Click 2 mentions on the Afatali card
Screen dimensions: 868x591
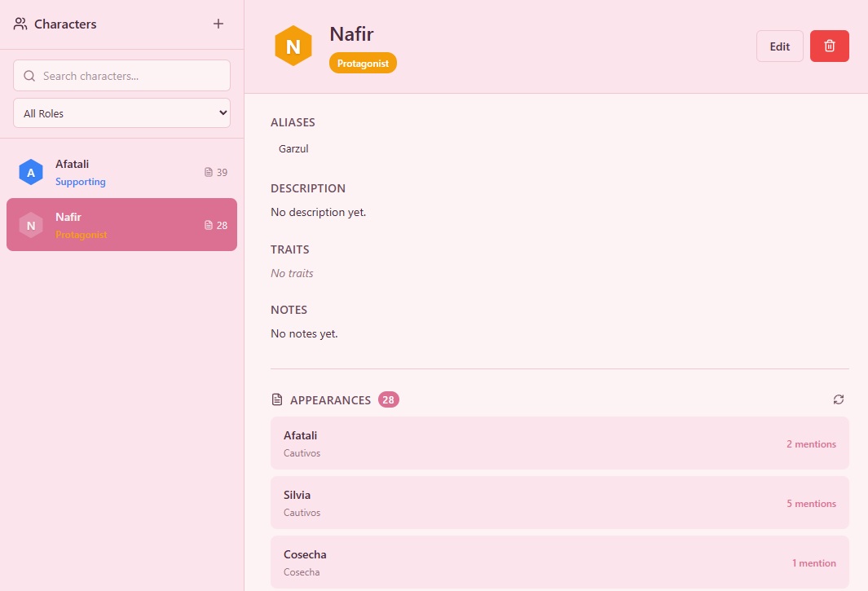[x=811, y=443]
